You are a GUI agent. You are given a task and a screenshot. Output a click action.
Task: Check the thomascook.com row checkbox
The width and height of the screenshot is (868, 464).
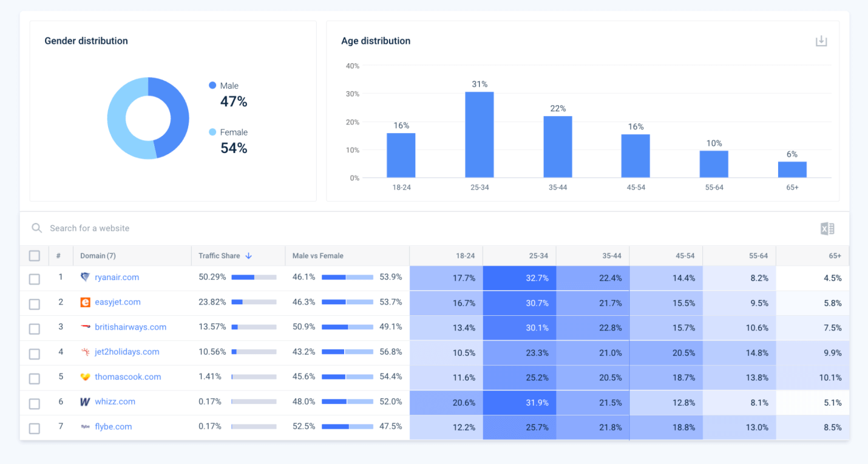35,378
